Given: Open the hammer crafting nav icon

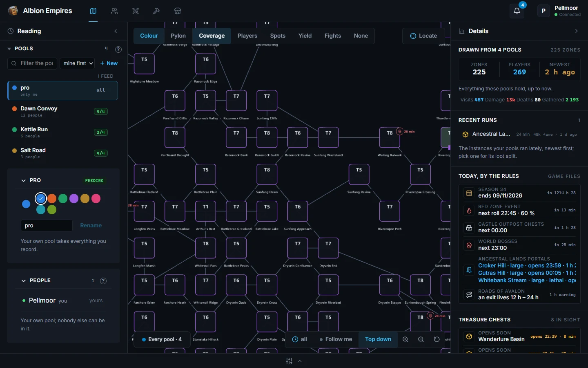Looking at the screenshot, I should 156,11.
